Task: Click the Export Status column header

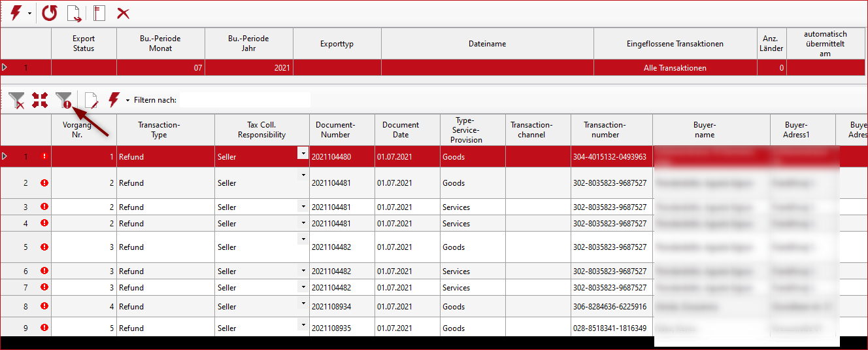Action: pyautogui.click(x=84, y=44)
